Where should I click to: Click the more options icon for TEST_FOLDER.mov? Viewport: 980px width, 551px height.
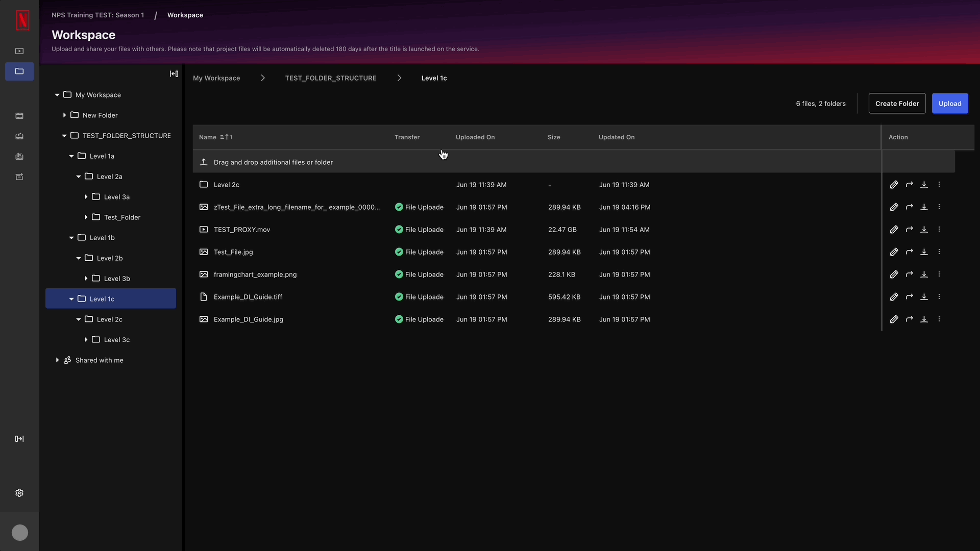(940, 230)
